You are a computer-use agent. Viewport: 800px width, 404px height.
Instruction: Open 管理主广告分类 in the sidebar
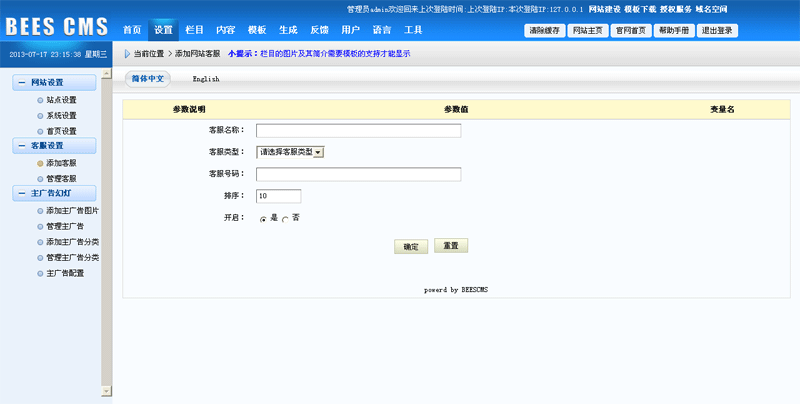(72, 258)
